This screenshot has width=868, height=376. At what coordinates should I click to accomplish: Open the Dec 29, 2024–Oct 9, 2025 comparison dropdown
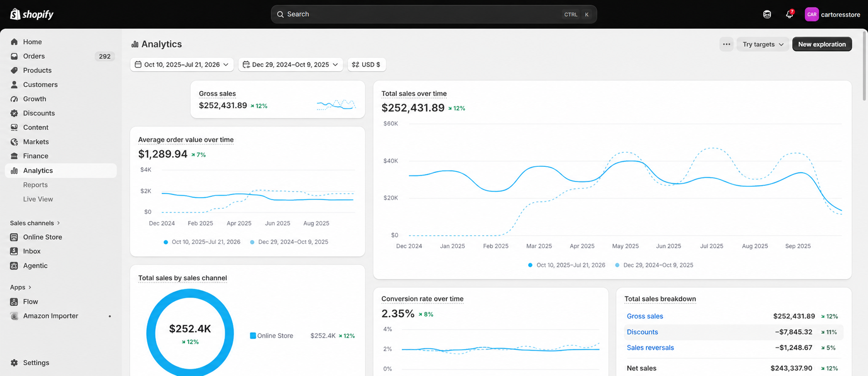(291, 65)
